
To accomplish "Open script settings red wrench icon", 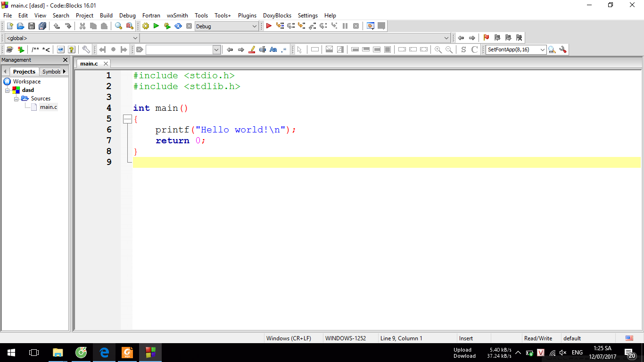I will point(562,49).
